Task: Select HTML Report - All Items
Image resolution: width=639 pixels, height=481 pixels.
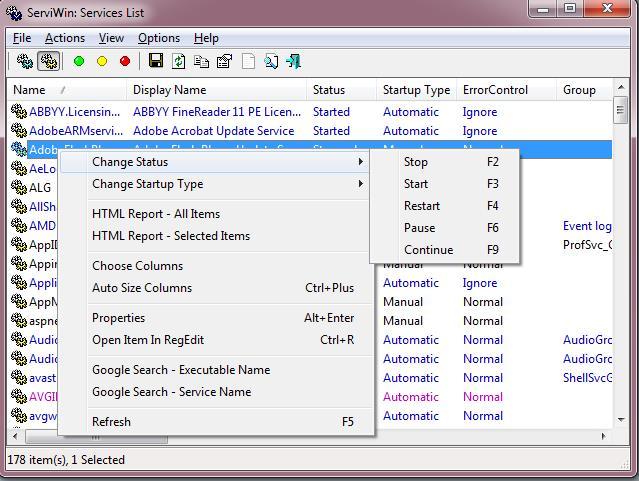Action: (215, 214)
